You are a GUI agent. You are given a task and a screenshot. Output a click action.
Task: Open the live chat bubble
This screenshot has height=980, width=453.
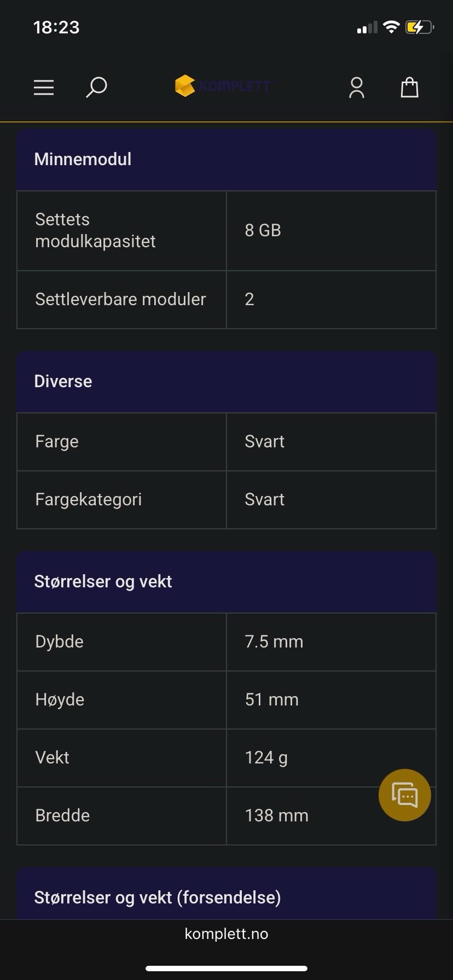[405, 795]
